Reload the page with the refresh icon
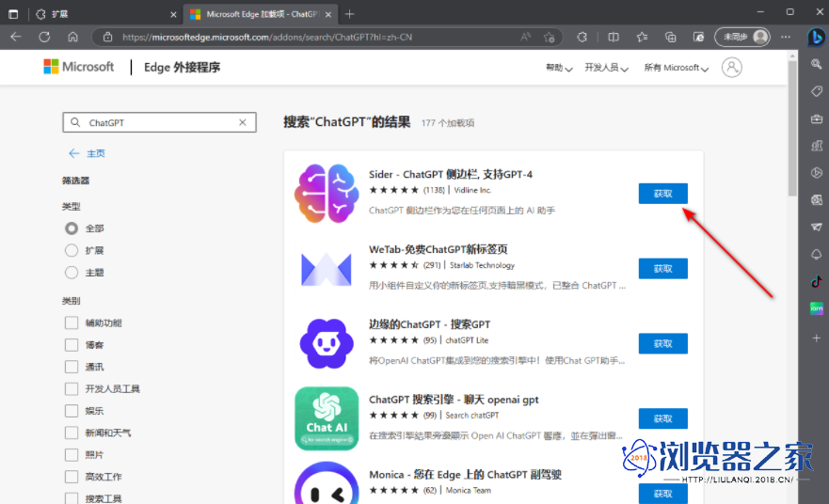This screenshot has width=829, height=504. pyautogui.click(x=44, y=37)
